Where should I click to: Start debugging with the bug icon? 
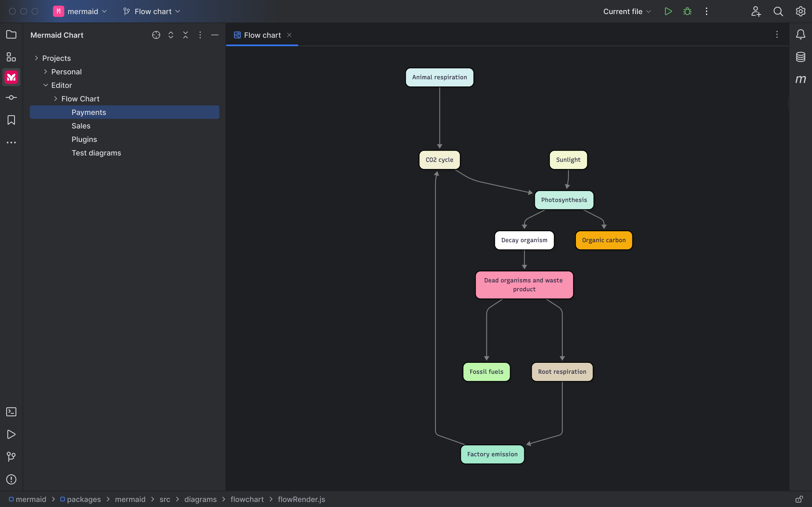click(x=687, y=11)
